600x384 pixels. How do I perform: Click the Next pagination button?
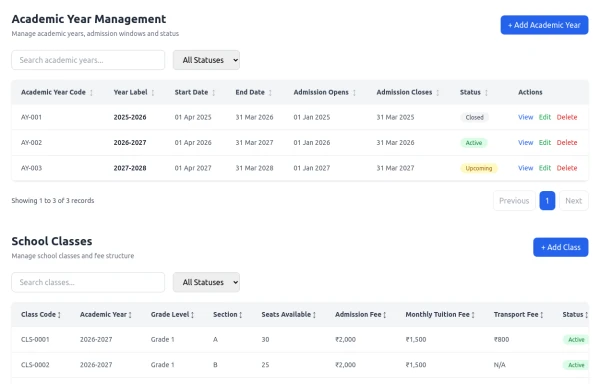pos(574,200)
